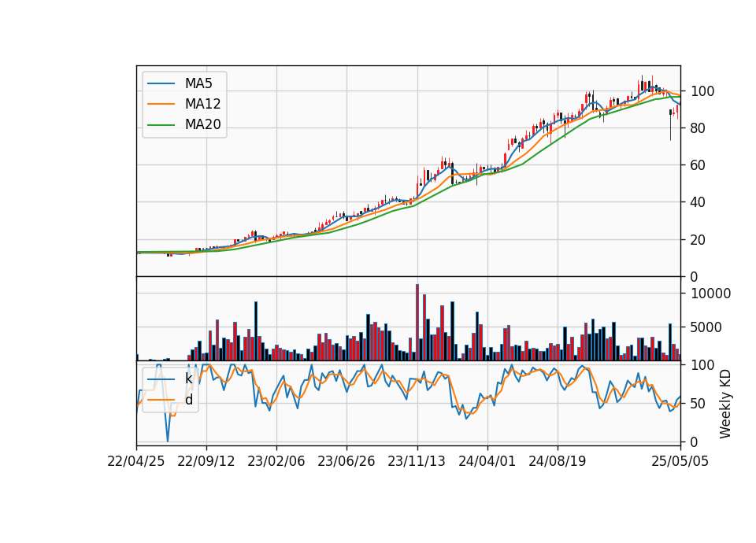Click the price axis 60 tick label
This screenshot has height=543, width=756.
(699, 165)
